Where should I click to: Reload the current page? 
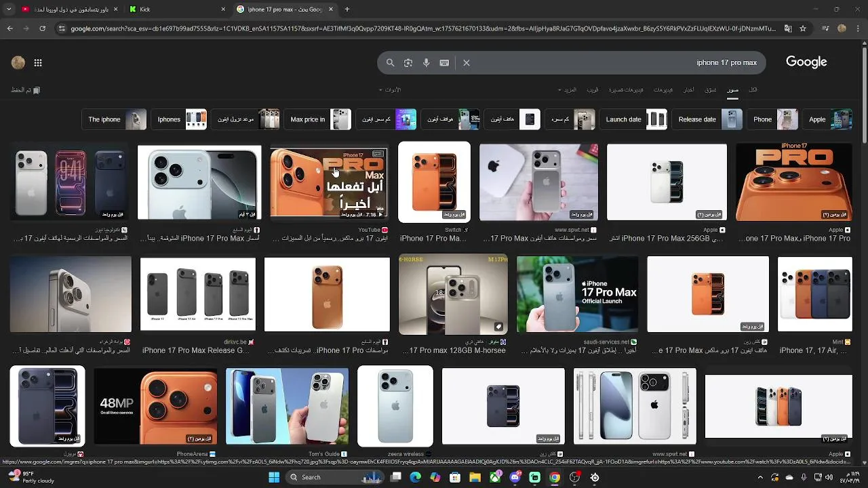(42, 28)
